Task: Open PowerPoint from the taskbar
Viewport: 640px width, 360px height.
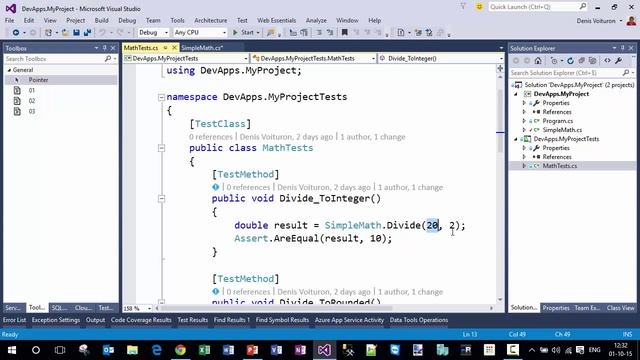Action: coord(252,350)
